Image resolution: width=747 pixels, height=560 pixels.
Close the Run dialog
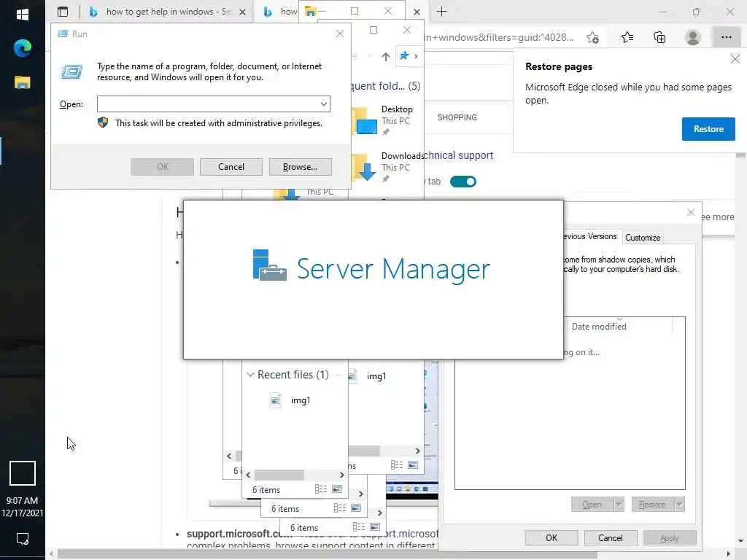click(x=340, y=34)
